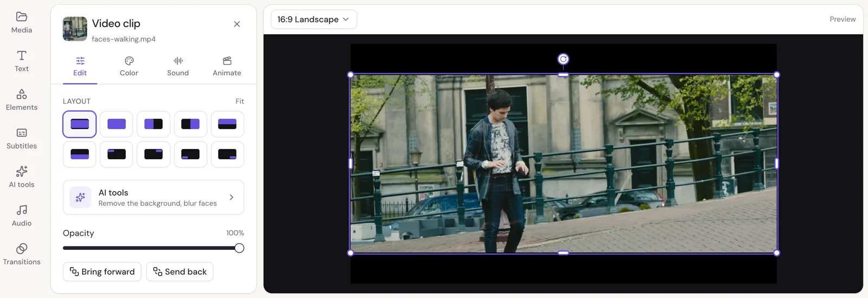Select the right-half split layout
Image resolution: width=868 pixels, height=298 pixels.
click(190, 124)
